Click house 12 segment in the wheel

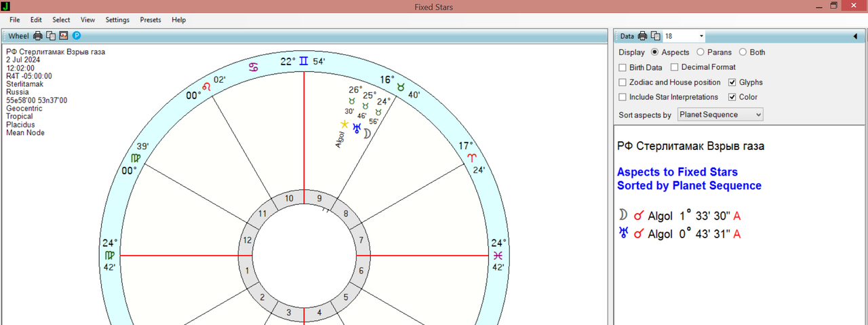pos(247,240)
